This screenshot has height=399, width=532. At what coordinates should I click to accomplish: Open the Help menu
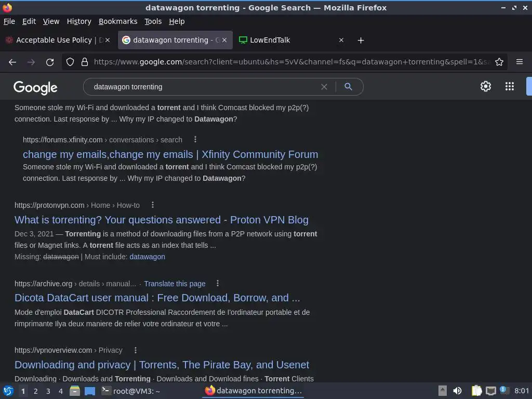tap(177, 21)
